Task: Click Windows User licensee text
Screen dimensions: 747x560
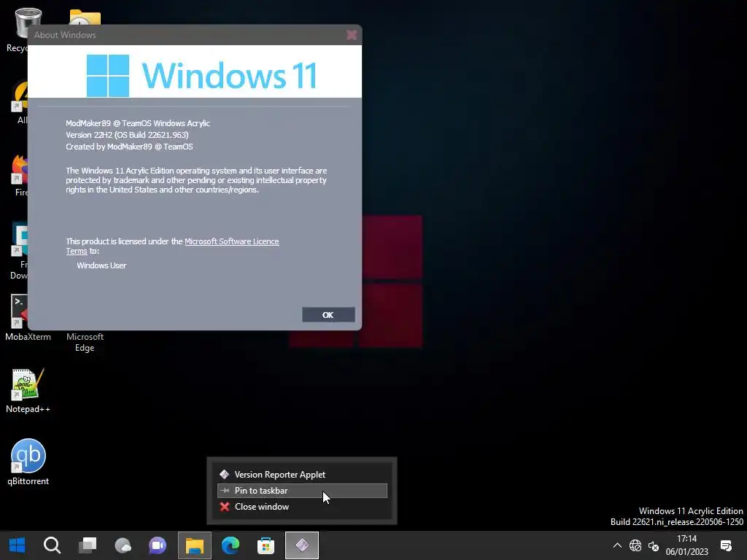Action: pyautogui.click(x=101, y=265)
